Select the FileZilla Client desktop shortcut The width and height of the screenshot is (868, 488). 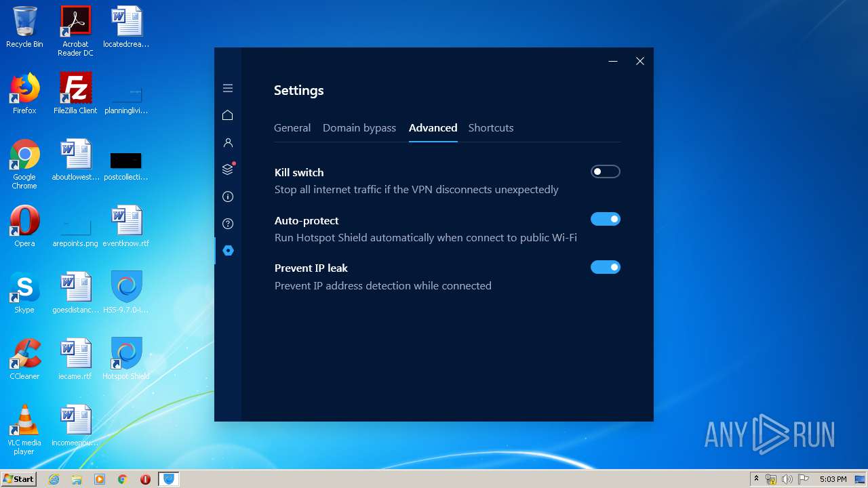pyautogui.click(x=75, y=94)
